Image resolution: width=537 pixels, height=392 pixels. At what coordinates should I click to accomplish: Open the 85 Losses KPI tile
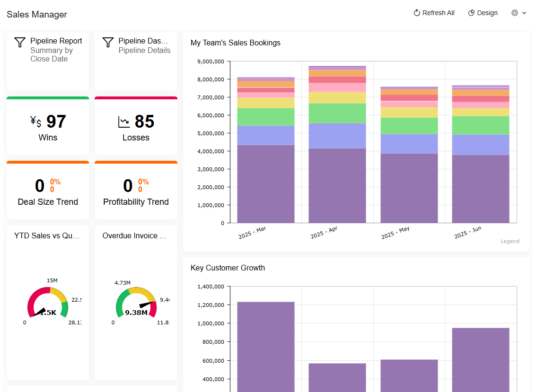(x=136, y=126)
